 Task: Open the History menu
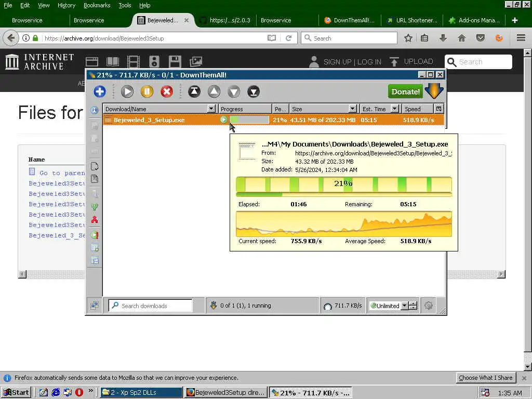click(x=66, y=5)
